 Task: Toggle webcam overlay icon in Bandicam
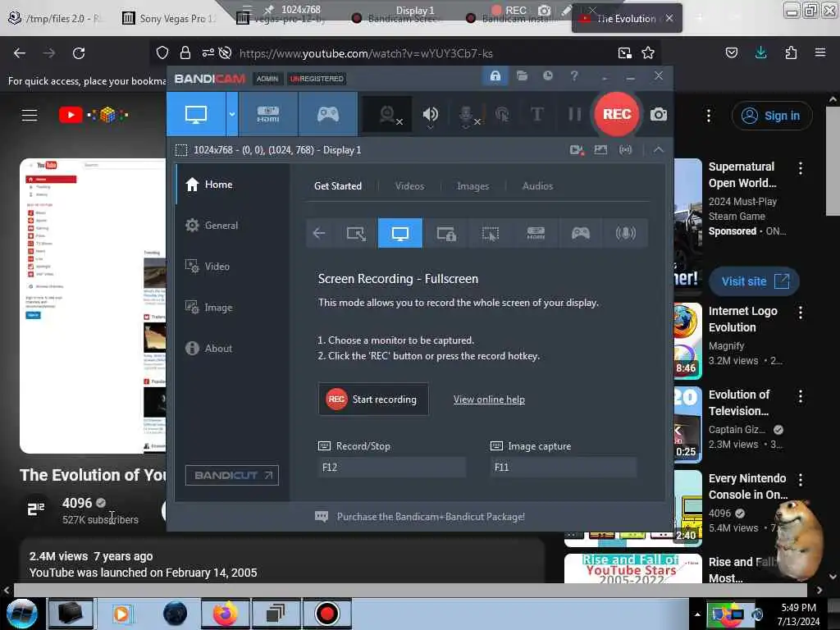point(388,114)
